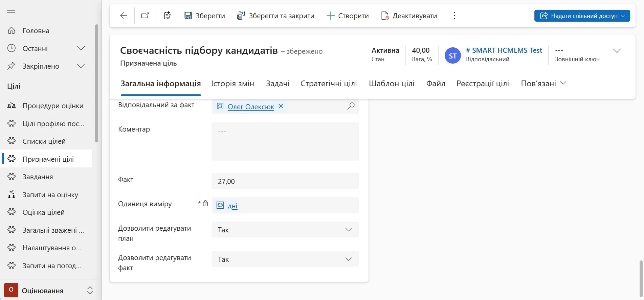Screen dimensions: 644x300
Task: Click the contact icon beside Олег Олексюк
Action: 220,107
